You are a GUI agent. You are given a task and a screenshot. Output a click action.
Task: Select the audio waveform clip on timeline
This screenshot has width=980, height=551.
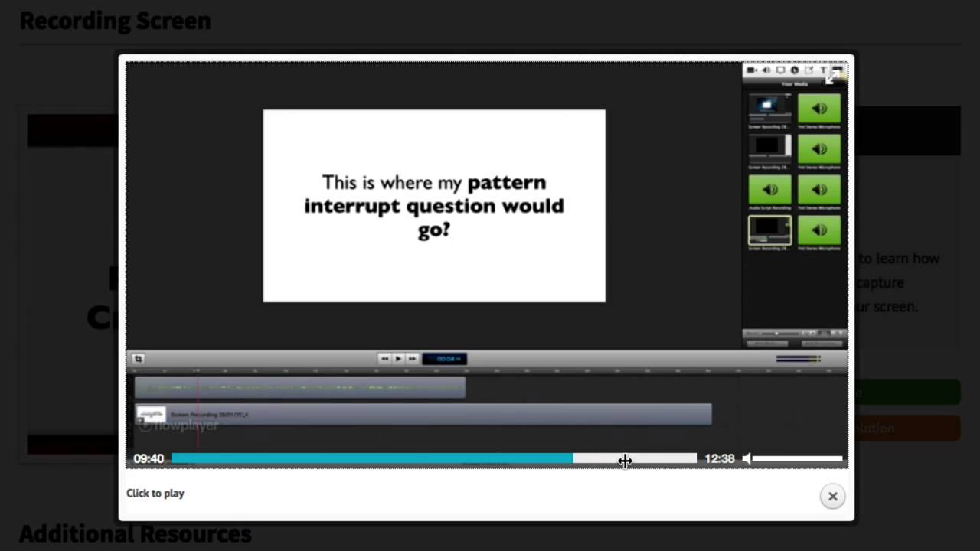299,387
